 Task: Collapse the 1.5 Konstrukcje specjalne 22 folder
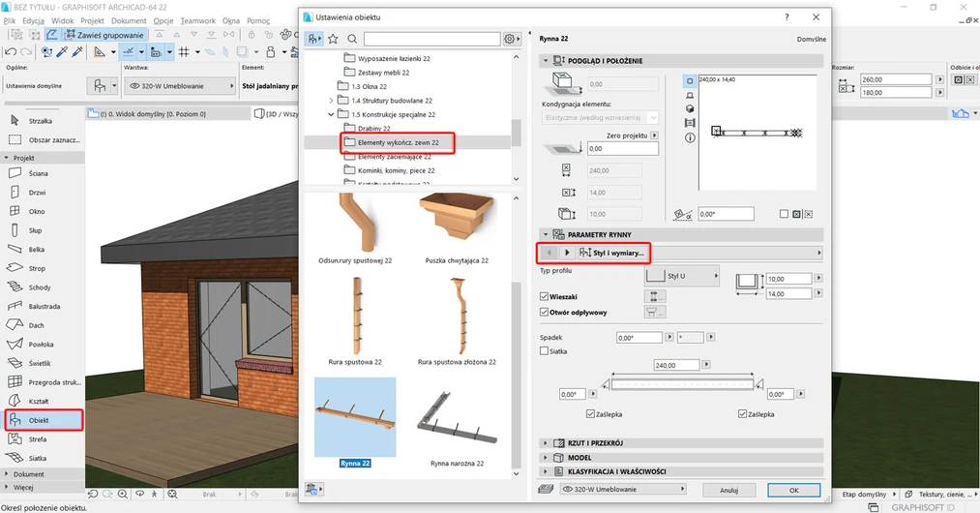coord(331,114)
